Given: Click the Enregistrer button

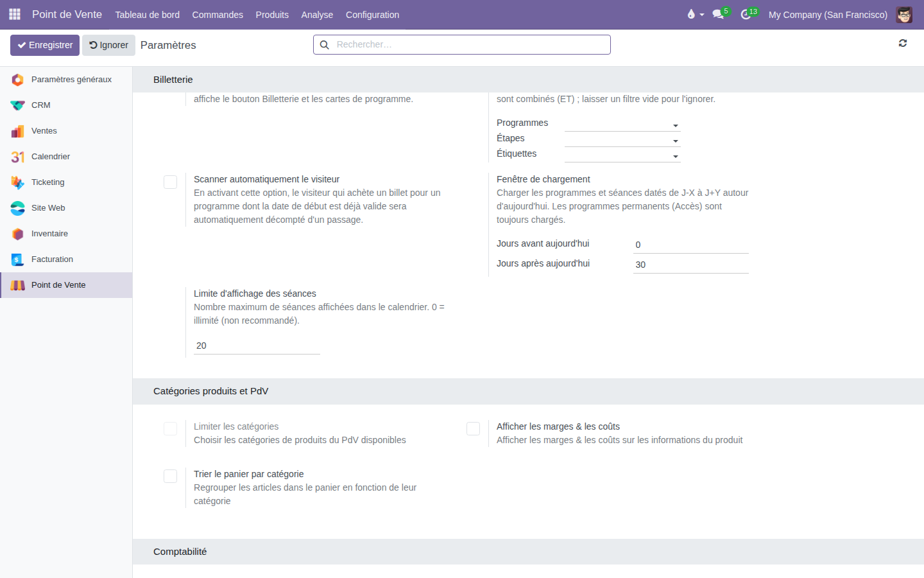Looking at the screenshot, I should pos(45,45).
